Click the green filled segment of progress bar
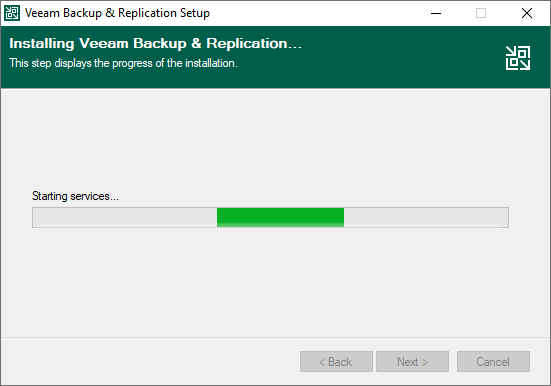The height and width of the screenshot is (386, 551). coord(280,217)
